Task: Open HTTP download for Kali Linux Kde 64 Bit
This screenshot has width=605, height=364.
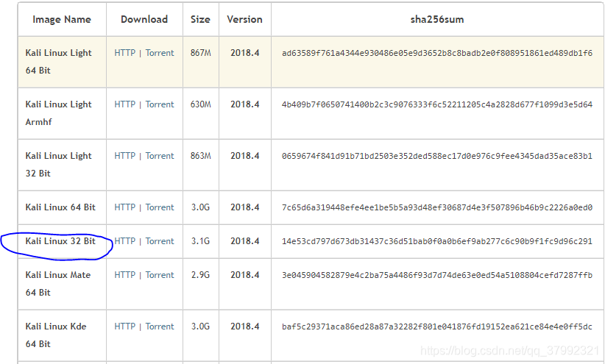Action: (x=124, y=326)
